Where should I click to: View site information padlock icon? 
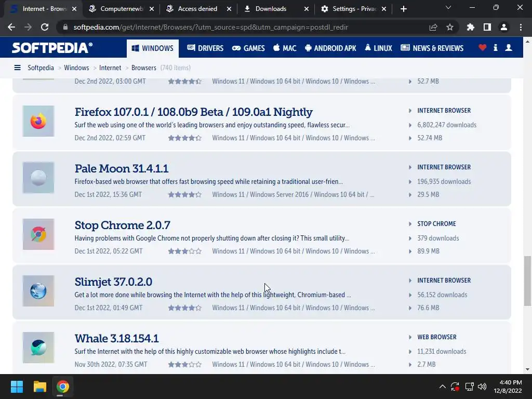point(65,27)
